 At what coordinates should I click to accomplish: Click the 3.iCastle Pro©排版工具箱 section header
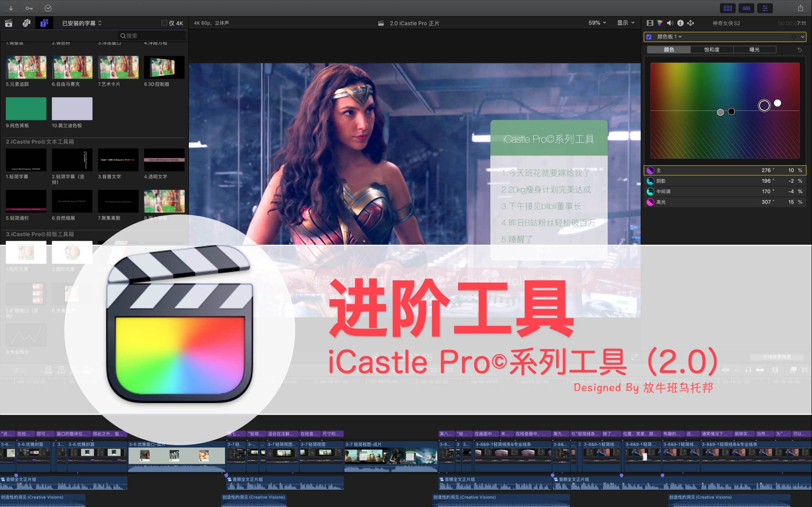click(x=40, y=234)
